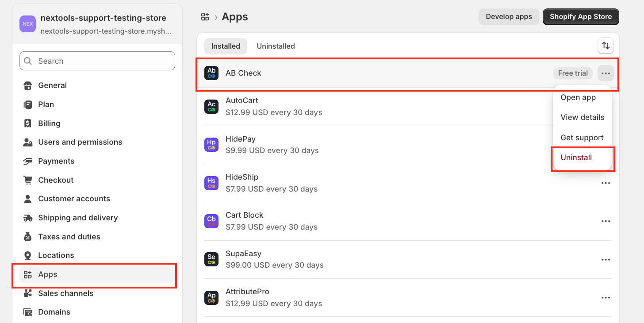Viewport: 644px width, 323px height.
Task: Go to Shipping and delivery settings
Action: coord(78,218)
